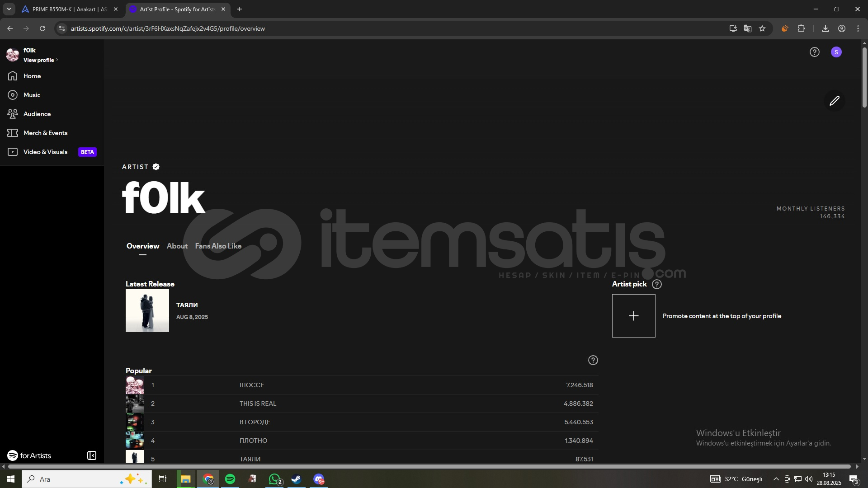The image size is (868, 488).
Task: View site information icon
Action: [x=62, y=28]
